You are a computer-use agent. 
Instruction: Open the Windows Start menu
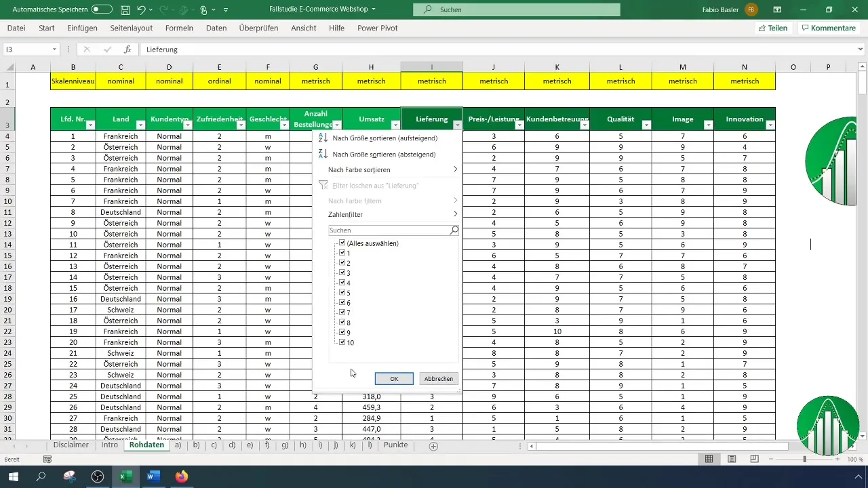coord(14,476)
